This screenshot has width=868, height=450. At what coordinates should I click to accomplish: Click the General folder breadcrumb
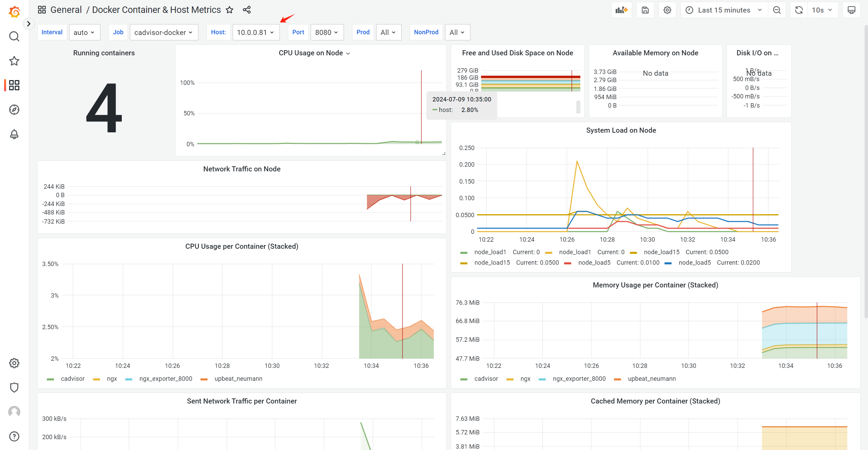click(66, 10)
